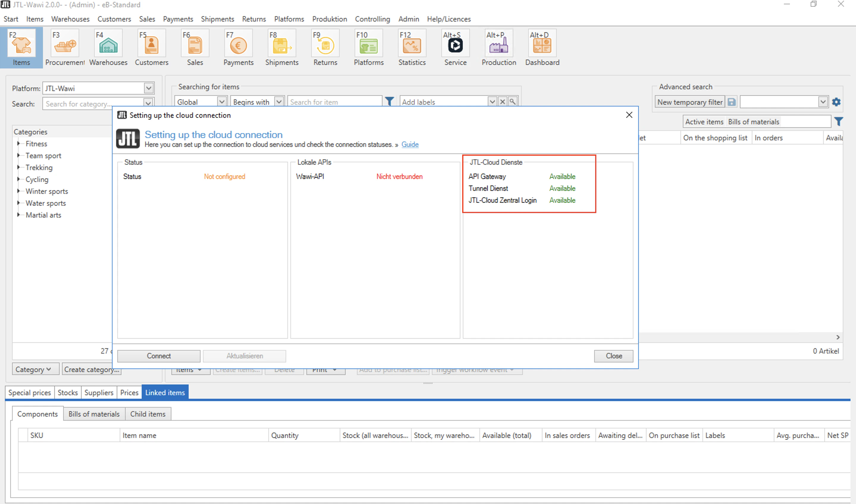Open the advanced search settings gear
The height and width of the screenshot is (504, 856).
(x=837, y=102)
